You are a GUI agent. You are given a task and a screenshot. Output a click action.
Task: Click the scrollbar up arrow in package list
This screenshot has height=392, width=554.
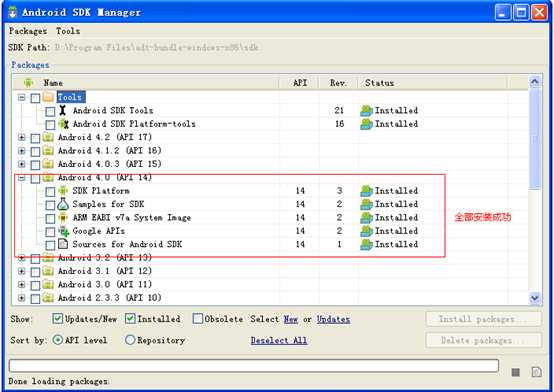[535, 82]
